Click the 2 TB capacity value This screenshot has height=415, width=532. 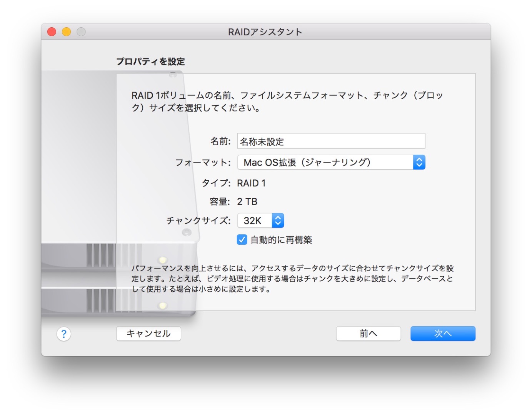point(247,202)
